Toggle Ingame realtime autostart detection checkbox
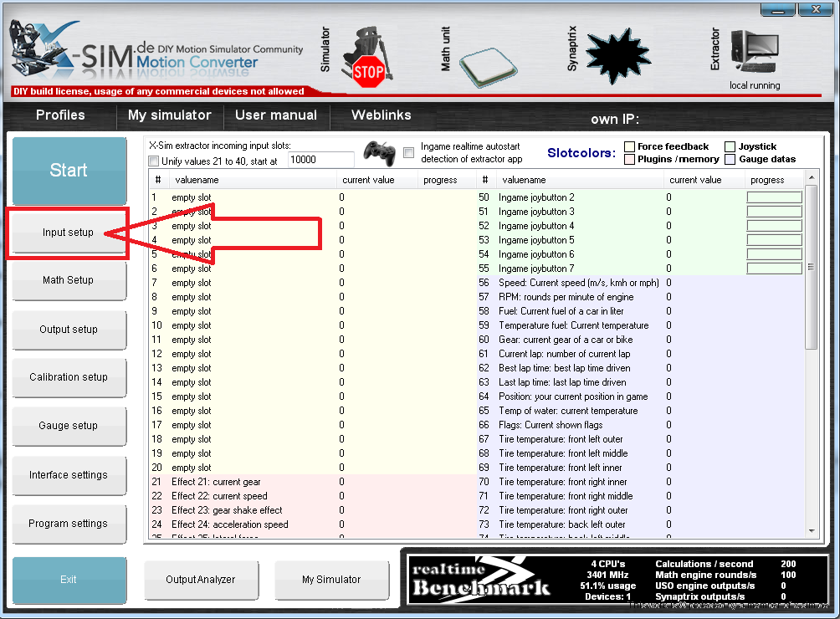Viewport: 840px width, 619px height. (x=408, y=152)
